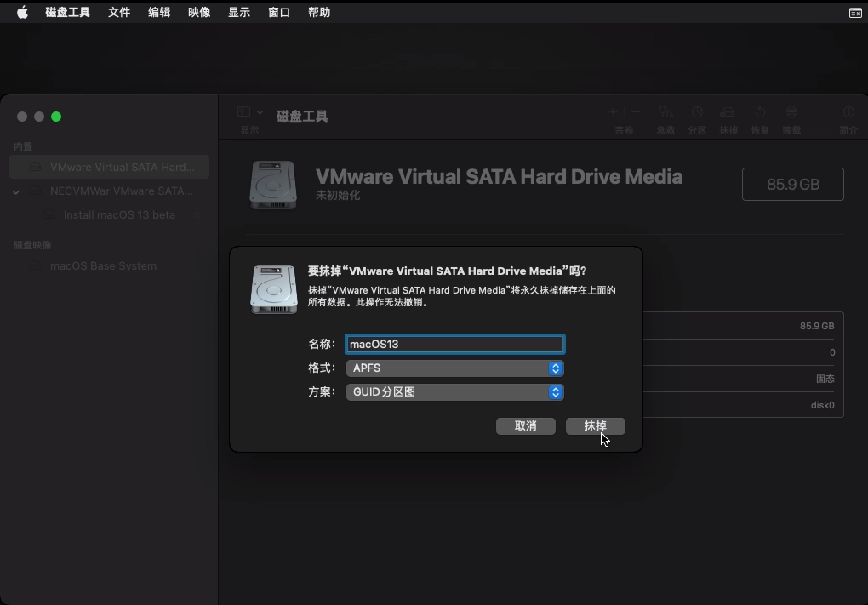This screenshot has height=605, width=868.
Task: Click the 名称 field containing macOS13
Action: pos(454,345)
